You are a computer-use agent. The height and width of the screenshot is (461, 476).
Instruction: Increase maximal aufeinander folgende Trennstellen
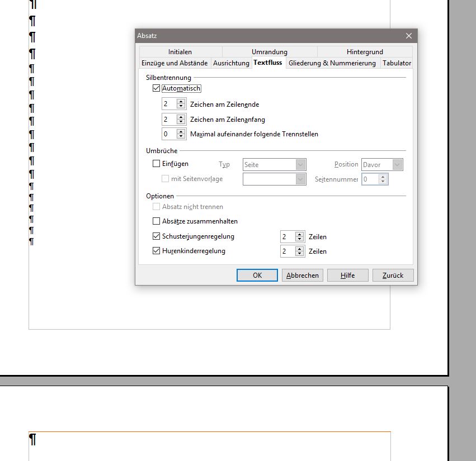181,131
